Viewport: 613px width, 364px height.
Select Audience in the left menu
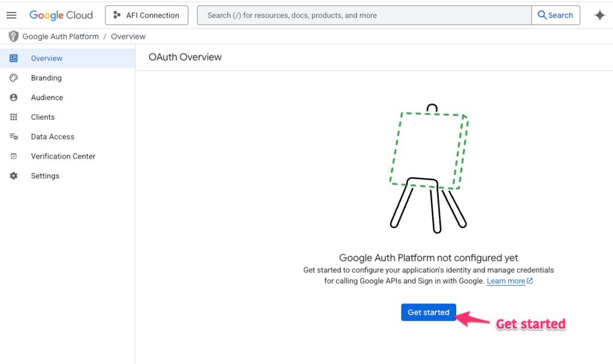coord(47,98)
